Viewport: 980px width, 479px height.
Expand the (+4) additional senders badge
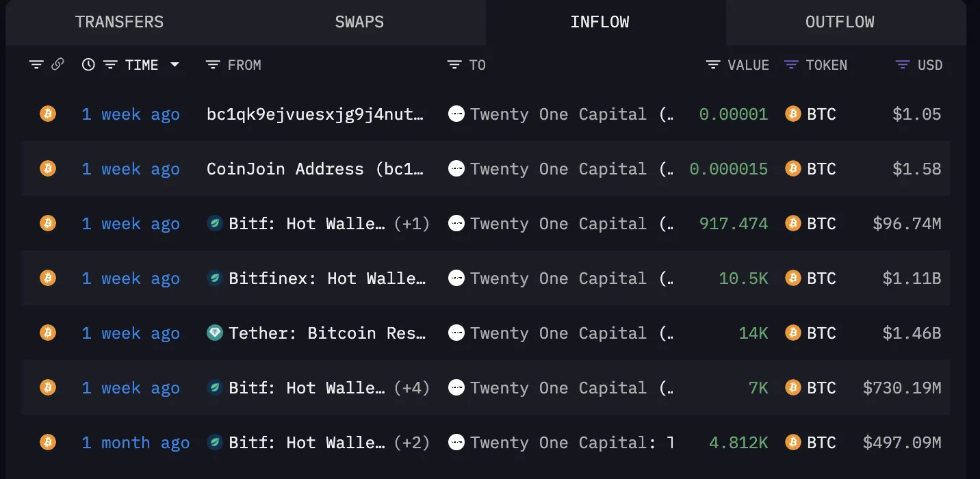[x=411, y=388]
